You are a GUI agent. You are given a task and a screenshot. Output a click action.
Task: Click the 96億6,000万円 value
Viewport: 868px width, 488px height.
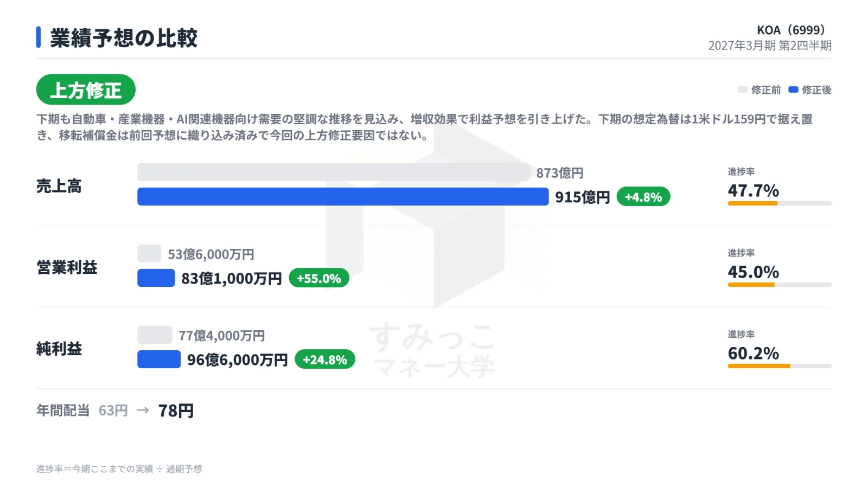[238, 359]
